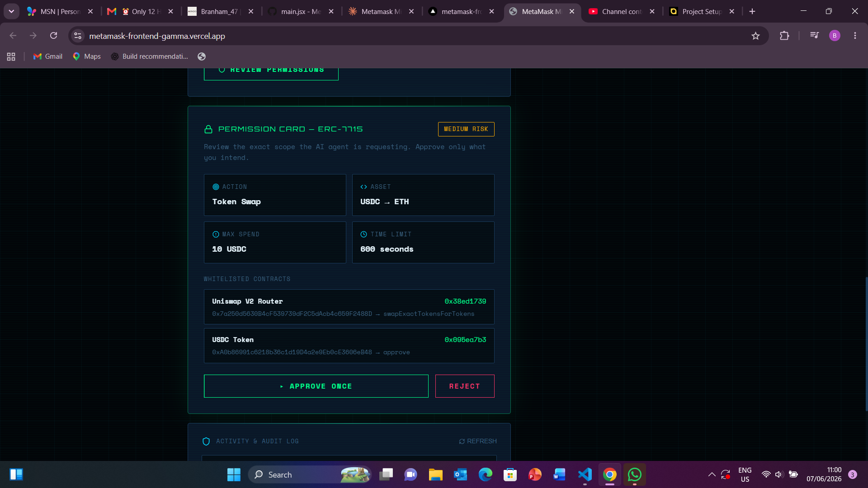Open Word from the taskbar
Image resolution: width=868 pixels, height=488 pixels.
(x=560, y=474)
